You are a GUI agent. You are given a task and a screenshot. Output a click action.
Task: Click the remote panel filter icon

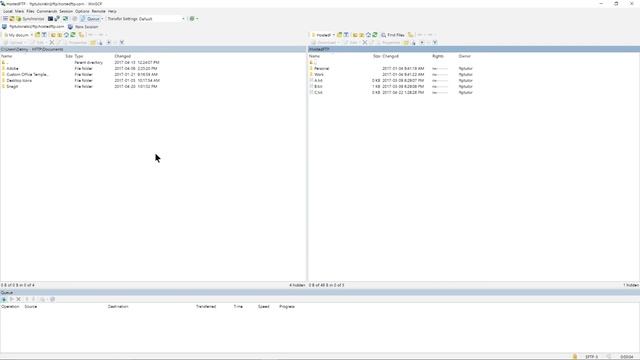[346, 35]
